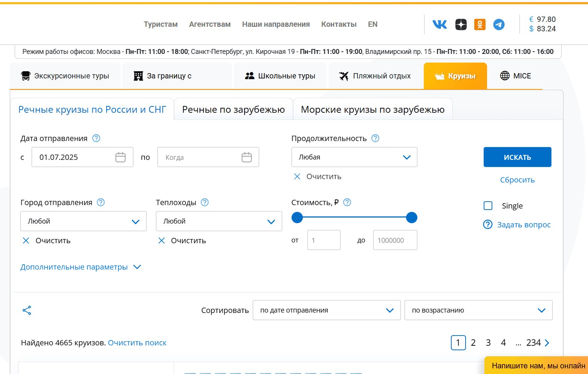Open the Dzen star icon link
This screenshot has height=374, width=588.
(x=461, y=25)
